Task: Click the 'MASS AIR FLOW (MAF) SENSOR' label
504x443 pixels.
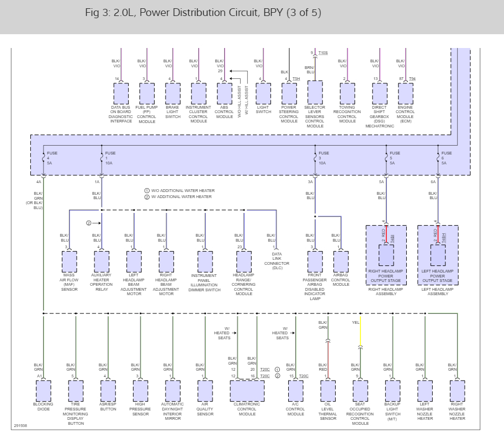Action: point(69,282)
